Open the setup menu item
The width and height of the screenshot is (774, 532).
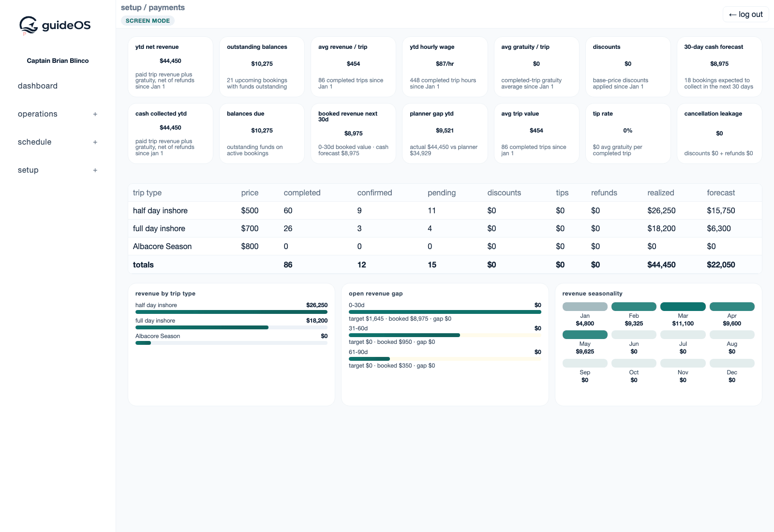click(28, 170)
